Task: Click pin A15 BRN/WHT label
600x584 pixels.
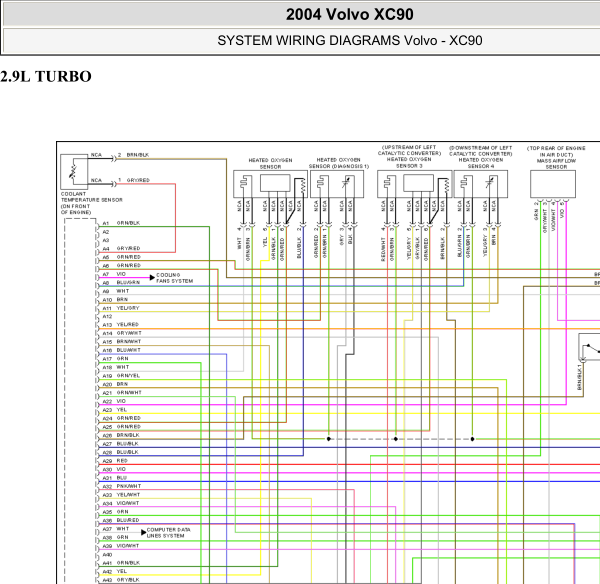Action: (121, 341)
